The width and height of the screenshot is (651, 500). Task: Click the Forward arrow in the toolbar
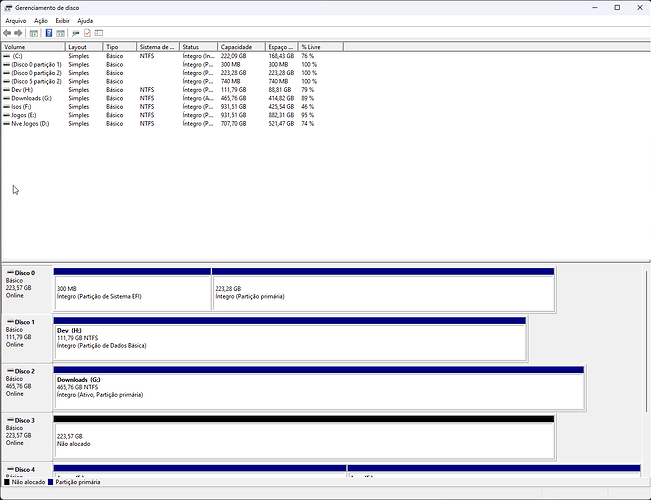click(x=20, y=32)
